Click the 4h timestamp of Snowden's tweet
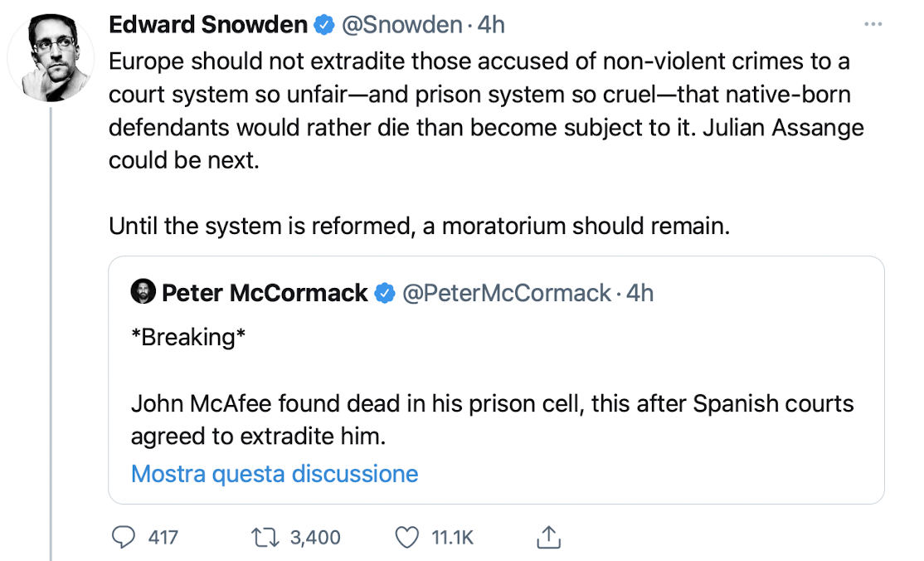Screen dimensions: 924x561 (491, 25)
